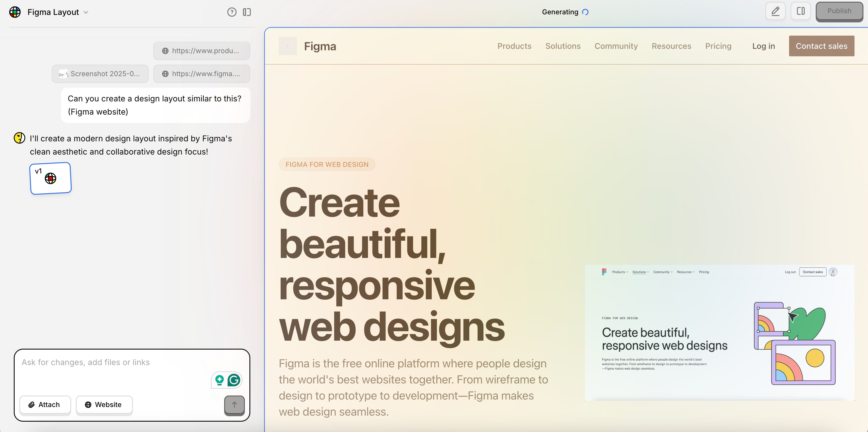Click globe icon on figma link chip
This screenshot has width=868, height=432.
coord(165,74)
